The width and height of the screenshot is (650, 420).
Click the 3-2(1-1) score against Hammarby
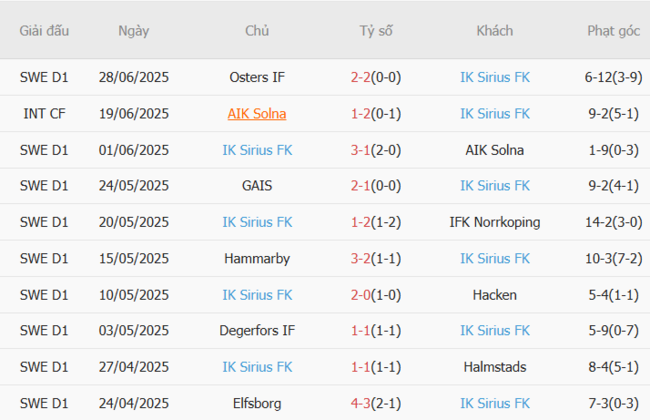coord(376,258)
